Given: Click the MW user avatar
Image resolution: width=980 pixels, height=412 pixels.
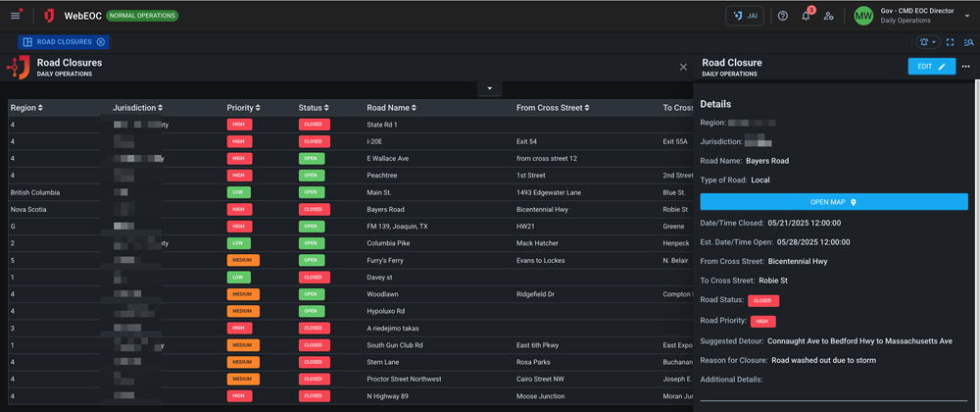Looking at the screenshot, I should tap(863, 16).
